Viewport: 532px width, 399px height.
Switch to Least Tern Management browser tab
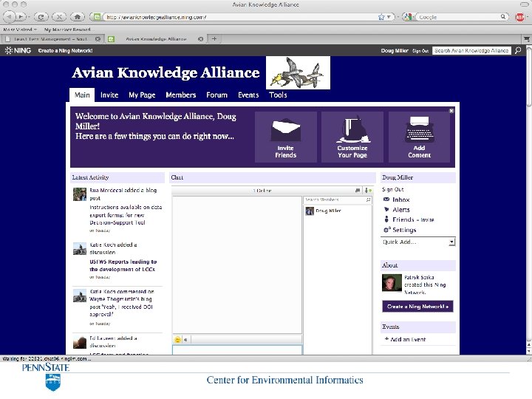tap(52, 39)
